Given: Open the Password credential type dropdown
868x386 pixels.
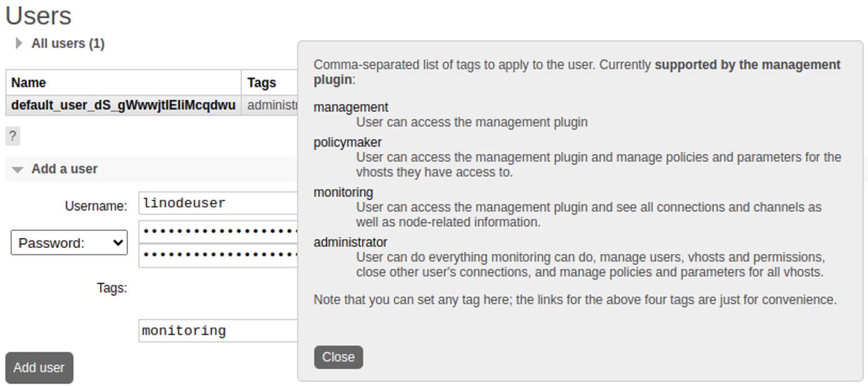Looking at the screenshot, I should (69, 242).
